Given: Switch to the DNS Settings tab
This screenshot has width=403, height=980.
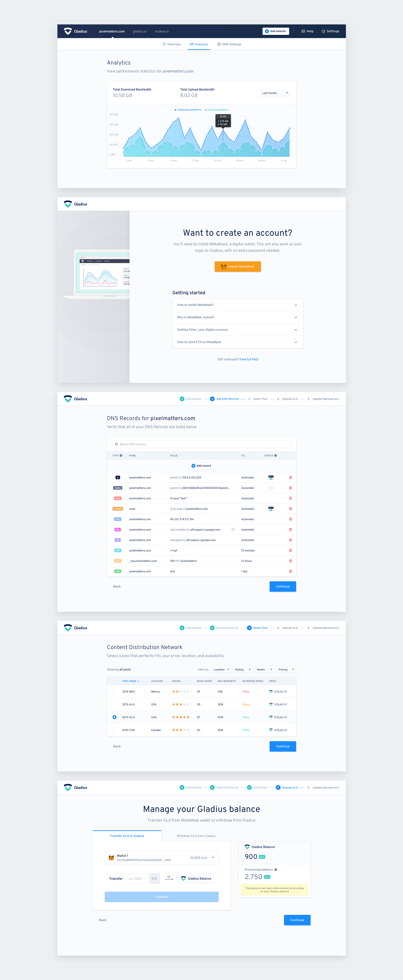Looking at the screenshot, I should tap(229, 44).
